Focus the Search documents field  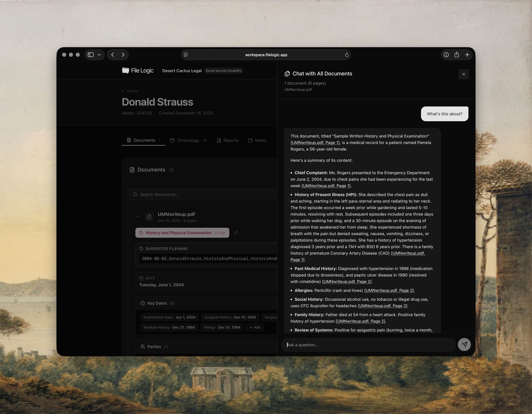pos(204,194)
